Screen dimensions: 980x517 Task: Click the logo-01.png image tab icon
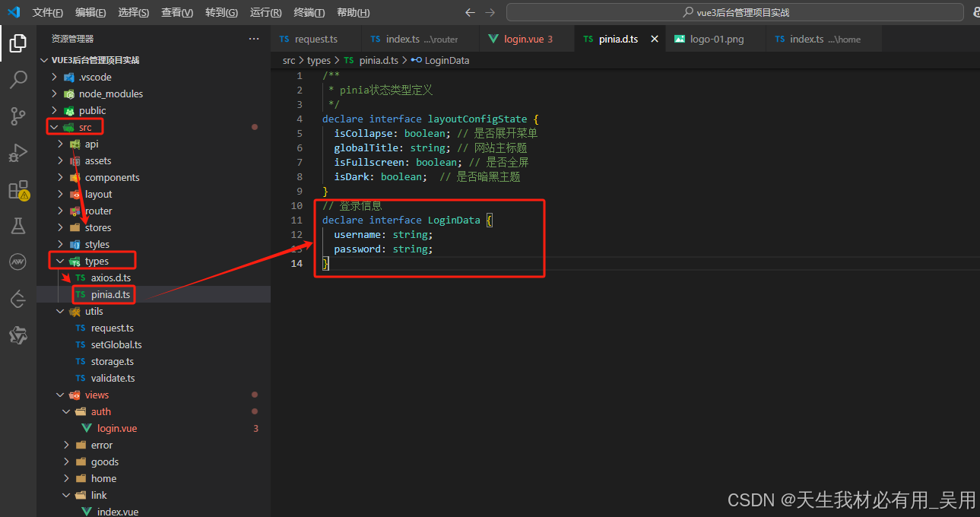680,39
